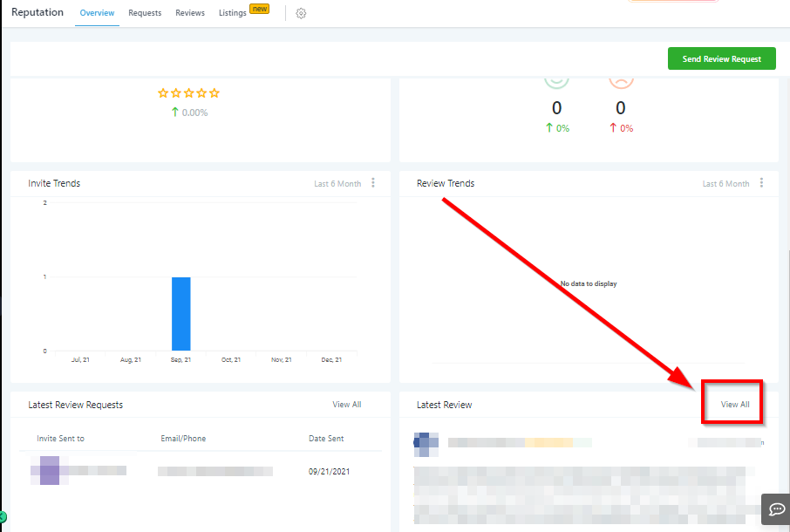Open Review Trends three-dot options menu
The image size is (790, 532).
(x=761, y=183)
